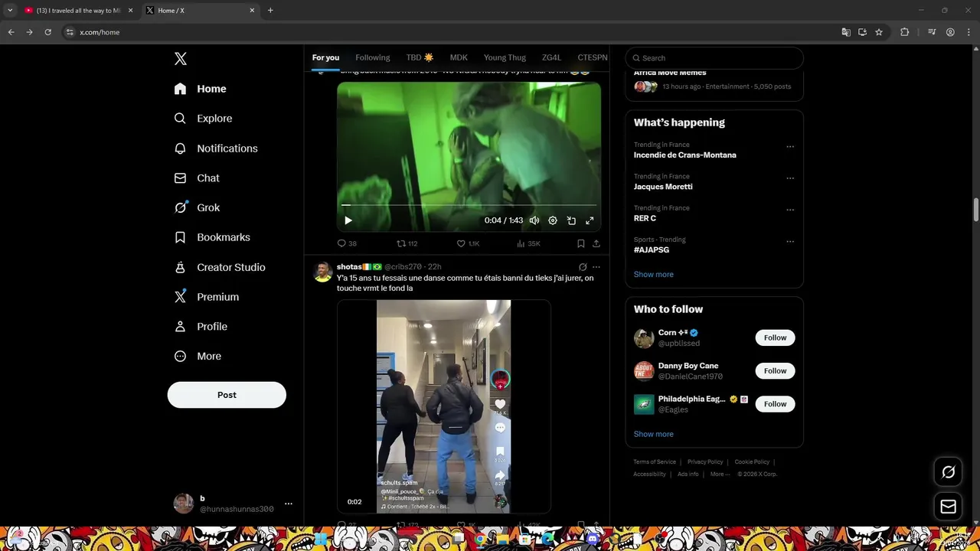Click the picture-in-picture icon on green video

pos(571,220)
